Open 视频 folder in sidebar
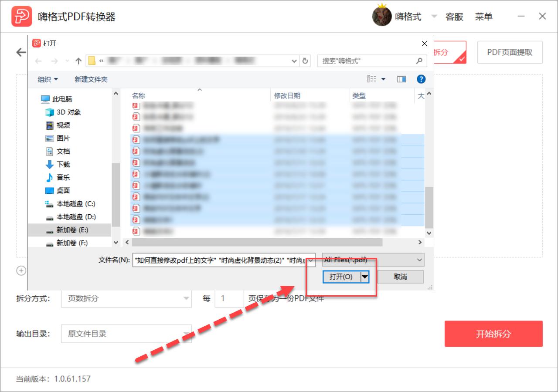This screenshot has width=558, height=392. click(58, 125)
